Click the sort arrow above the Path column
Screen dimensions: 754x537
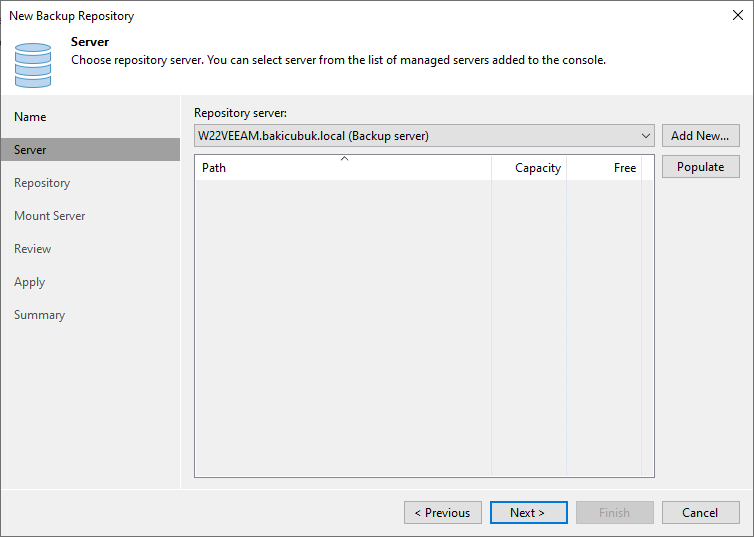[344, 159]
